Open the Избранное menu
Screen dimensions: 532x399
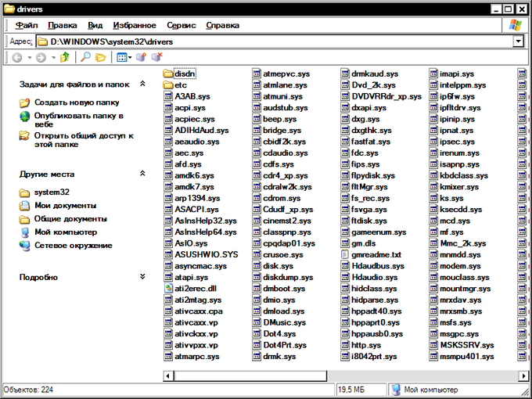[135, 26]
